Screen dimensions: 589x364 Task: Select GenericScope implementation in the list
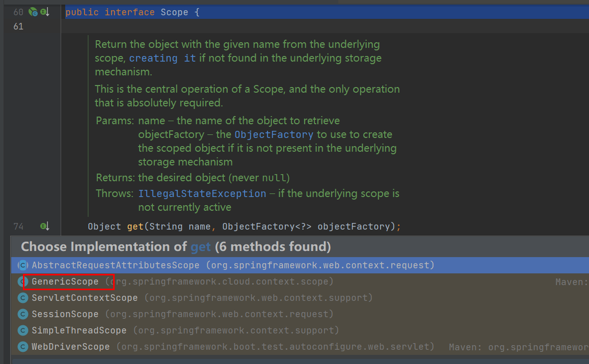(300, 282)
